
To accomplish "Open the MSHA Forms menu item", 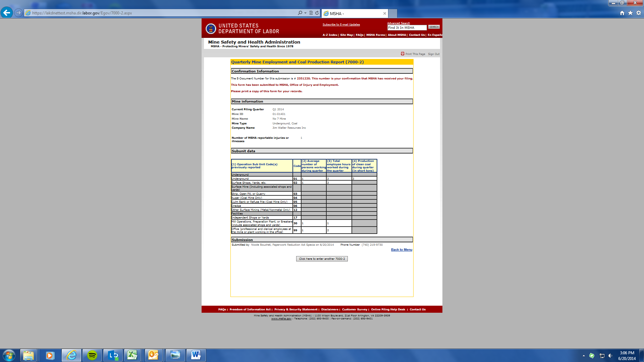I will 375,35.
